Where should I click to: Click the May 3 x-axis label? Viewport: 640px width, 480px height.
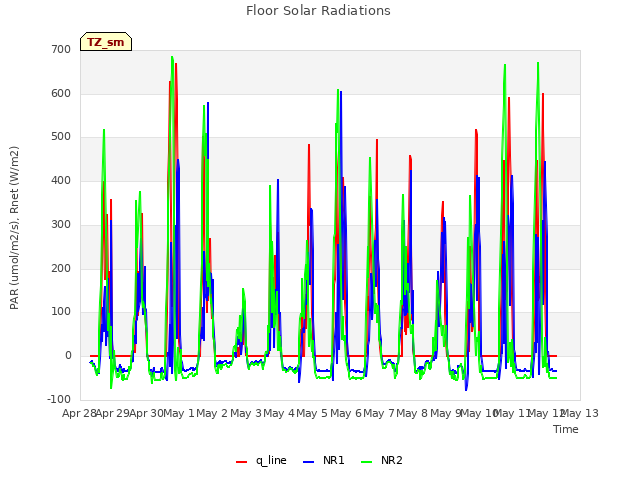[246, 413]
